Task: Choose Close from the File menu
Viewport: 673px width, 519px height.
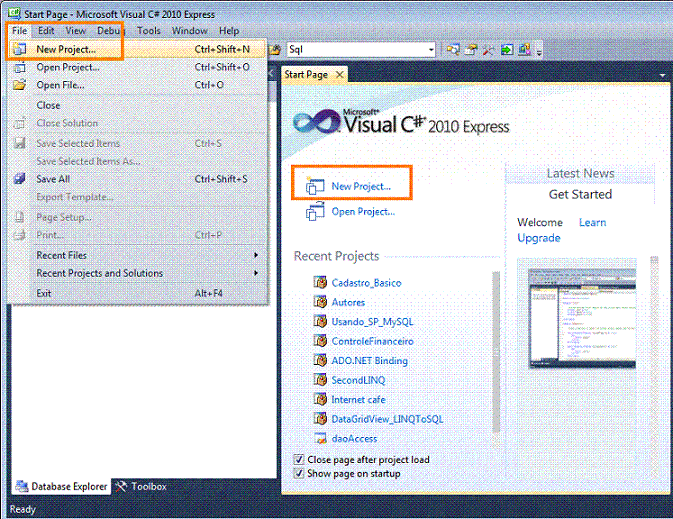Action: point(137,105)
